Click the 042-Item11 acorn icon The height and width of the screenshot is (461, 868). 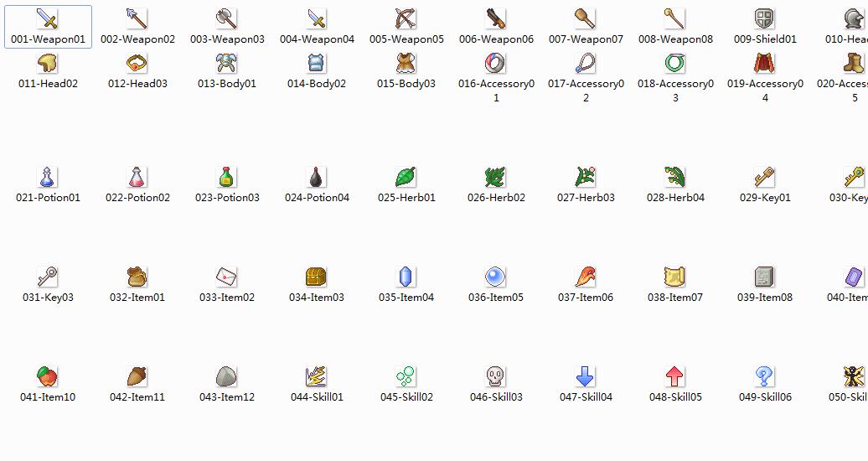point(137,377)
